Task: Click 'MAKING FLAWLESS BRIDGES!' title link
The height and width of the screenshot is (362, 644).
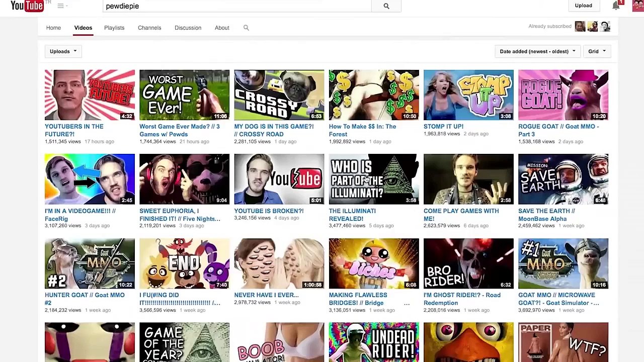Action: 358,299
